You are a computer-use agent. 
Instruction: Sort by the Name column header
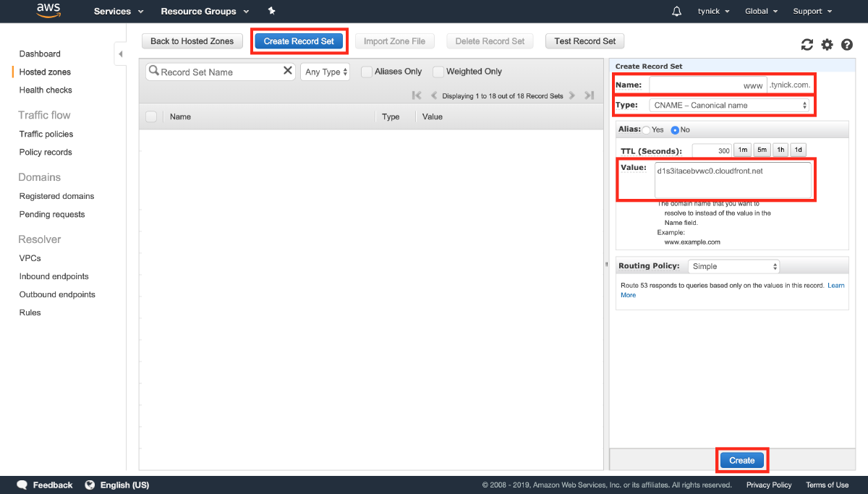click(x=180, y=116)
